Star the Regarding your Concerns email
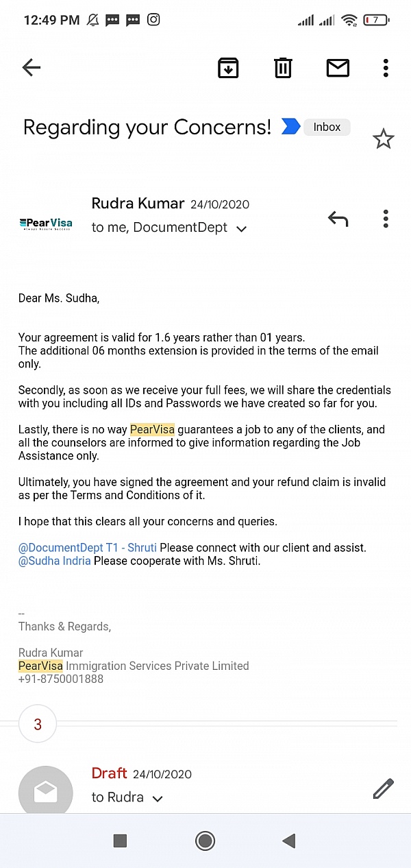This screenshot has width=411, height=868. coord(383,139)
